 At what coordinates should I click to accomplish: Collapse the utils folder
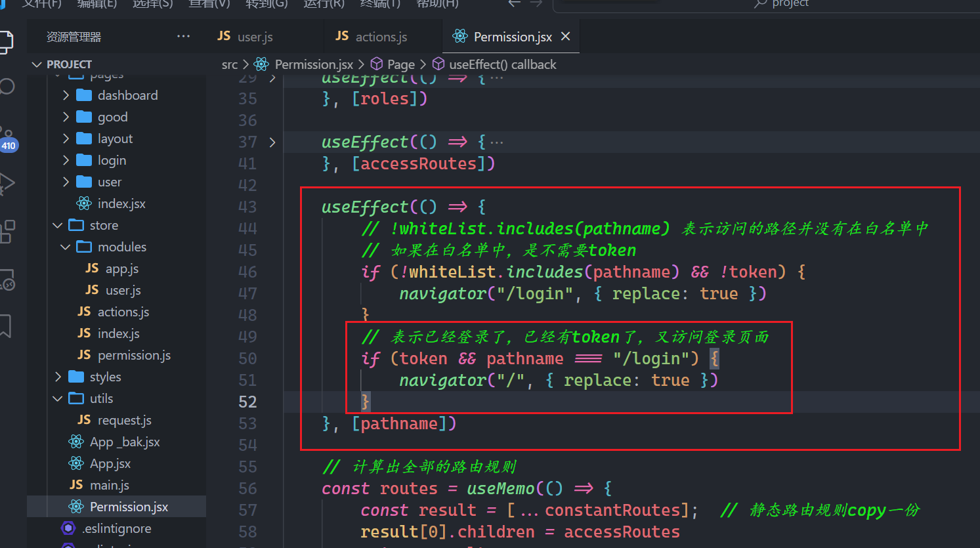[x=58, y=398]
